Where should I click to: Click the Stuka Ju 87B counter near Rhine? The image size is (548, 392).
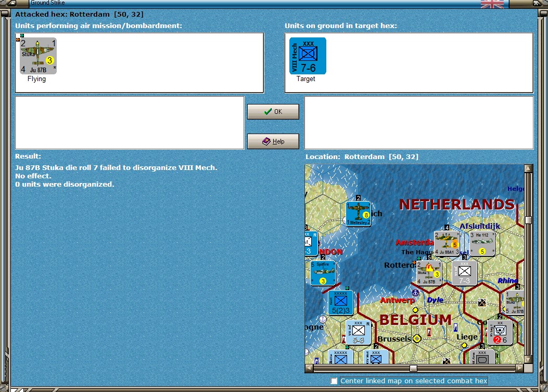click(515, 303)
